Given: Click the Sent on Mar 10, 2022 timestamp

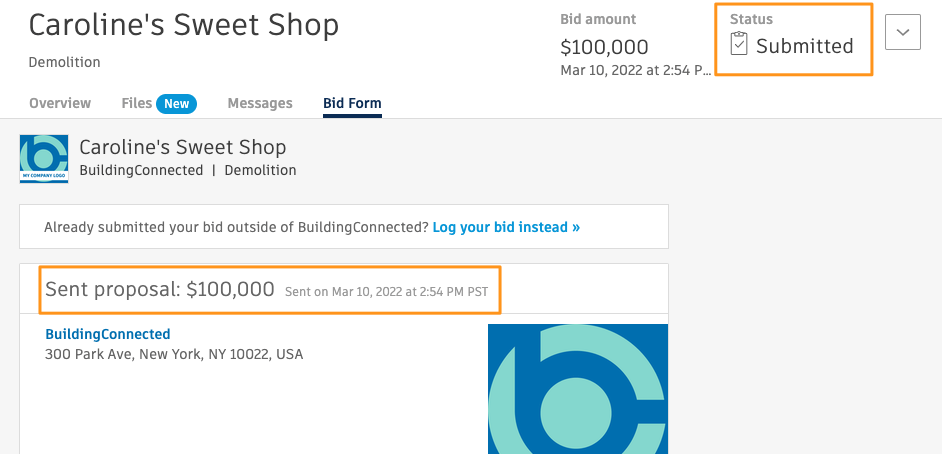Looking at the screenshot, I should (x=388, y=291).
